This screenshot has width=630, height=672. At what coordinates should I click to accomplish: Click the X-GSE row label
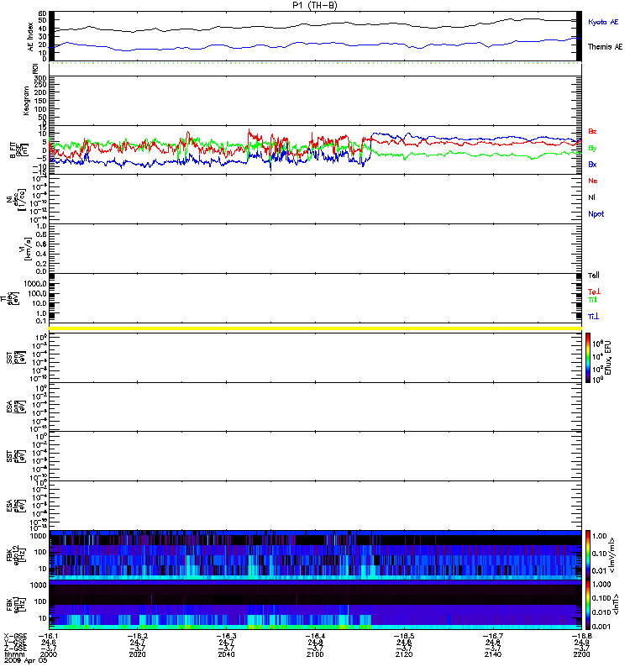15,637
